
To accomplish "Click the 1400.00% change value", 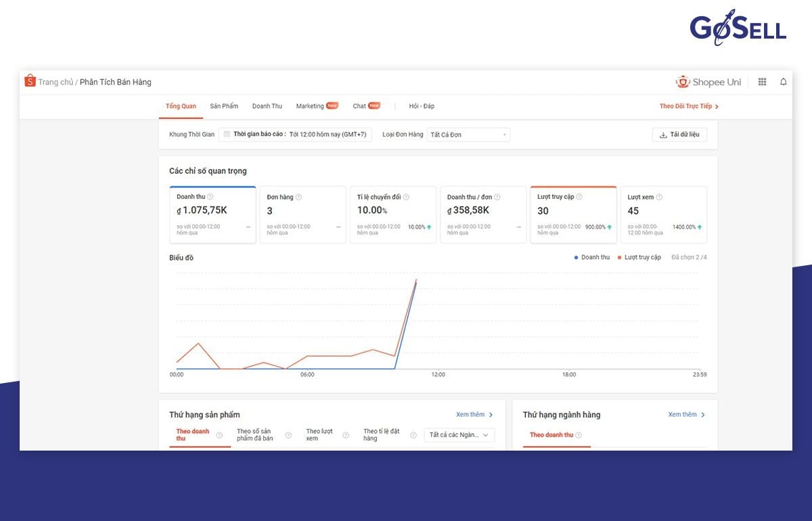I will point(684,227).
